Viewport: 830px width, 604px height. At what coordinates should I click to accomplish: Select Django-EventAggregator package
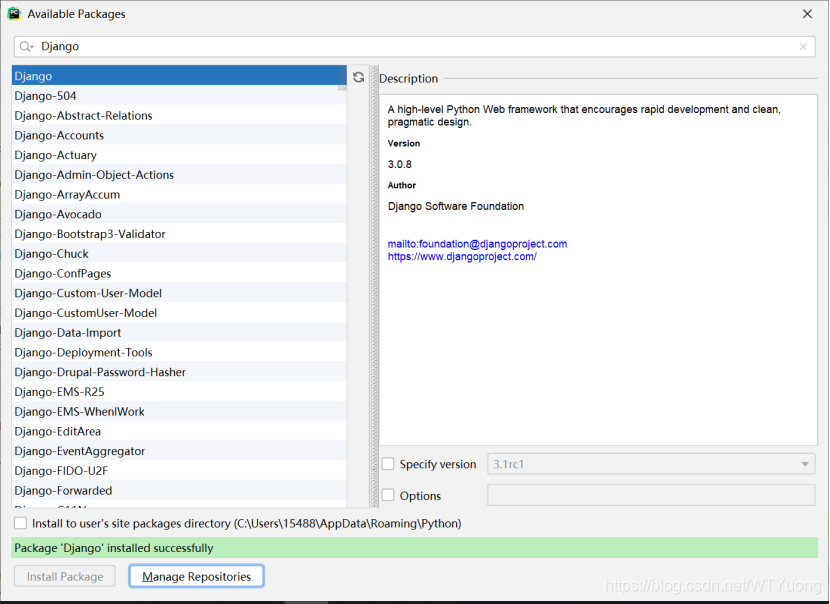(179, 451)
